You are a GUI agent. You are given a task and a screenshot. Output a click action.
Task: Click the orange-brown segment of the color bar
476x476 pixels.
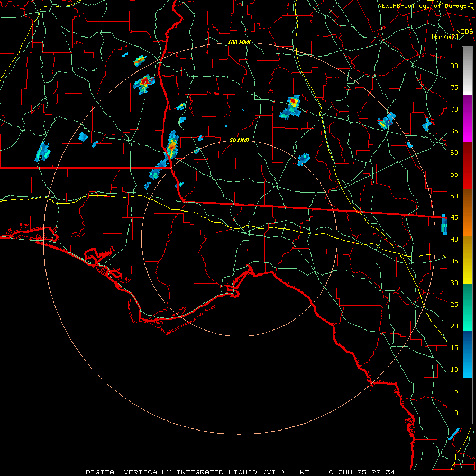coord(467,213)
